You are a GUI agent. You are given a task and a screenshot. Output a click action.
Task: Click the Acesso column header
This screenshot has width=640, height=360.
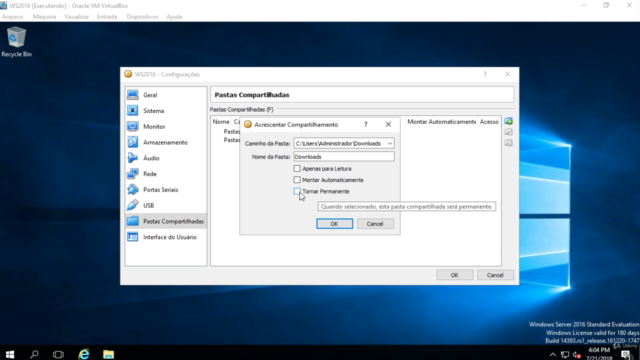489,122
